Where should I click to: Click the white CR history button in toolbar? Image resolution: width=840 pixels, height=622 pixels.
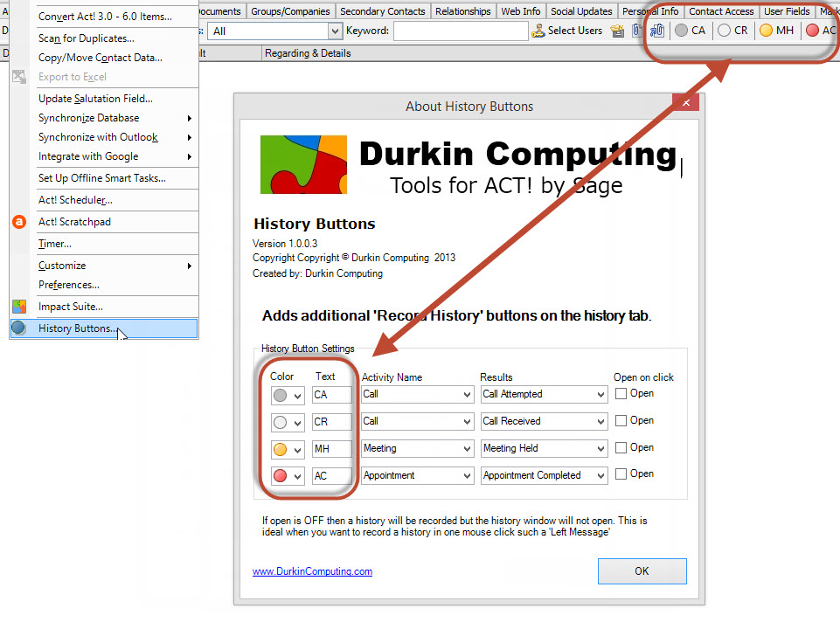[x=732, y=31]
